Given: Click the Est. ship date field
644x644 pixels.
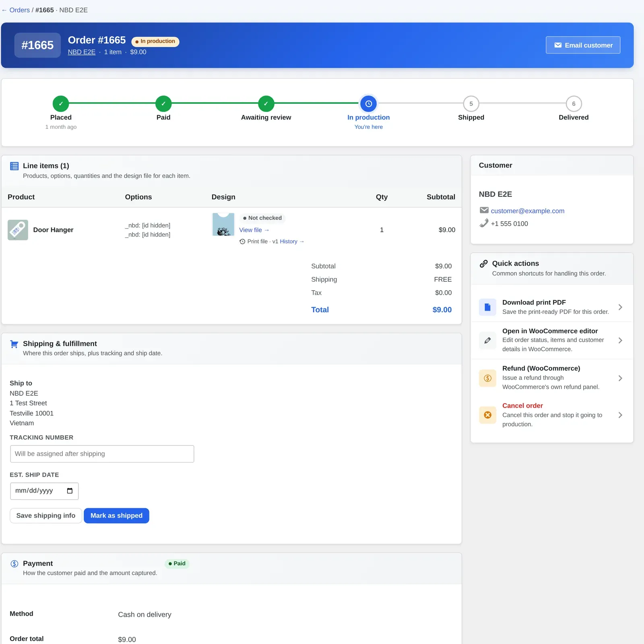Looking at the screenshot, I should (x=44, y=491).
